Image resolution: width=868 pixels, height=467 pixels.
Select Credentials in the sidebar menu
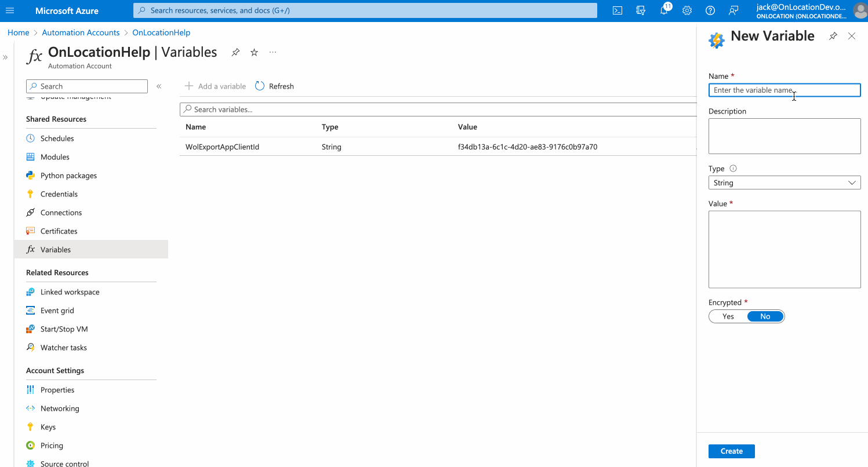point(59,194)
